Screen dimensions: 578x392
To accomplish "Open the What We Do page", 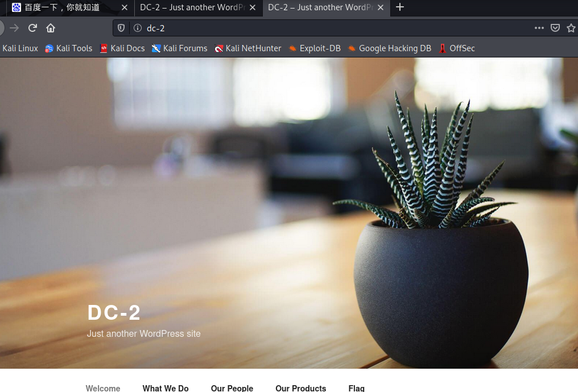I will (166, 388).
